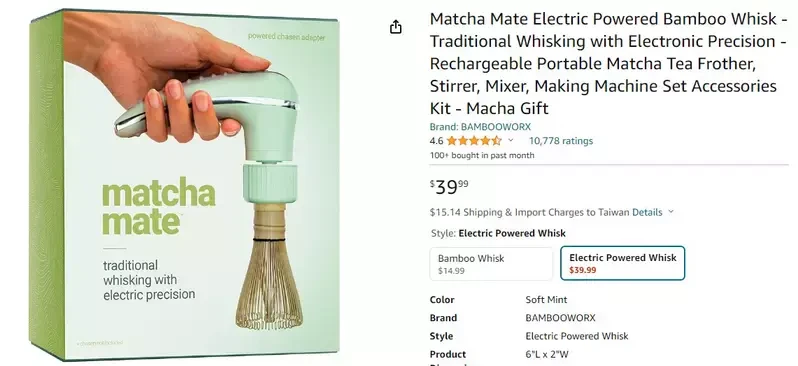Select the Bamboo Whisk style option

tap(491, 264)
